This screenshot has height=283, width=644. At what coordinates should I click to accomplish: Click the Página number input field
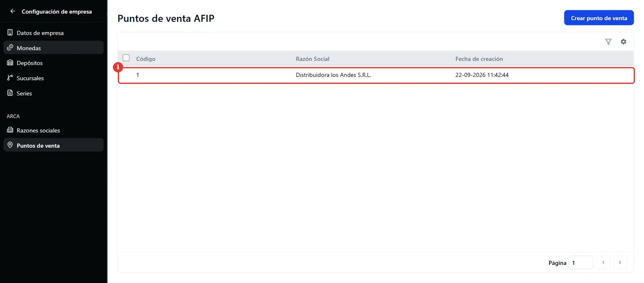581,262
